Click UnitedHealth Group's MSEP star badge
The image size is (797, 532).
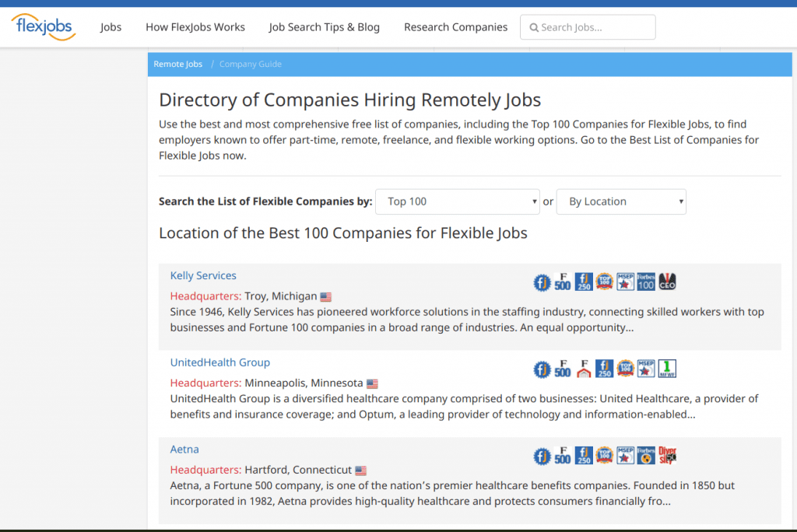coord(646,369)
